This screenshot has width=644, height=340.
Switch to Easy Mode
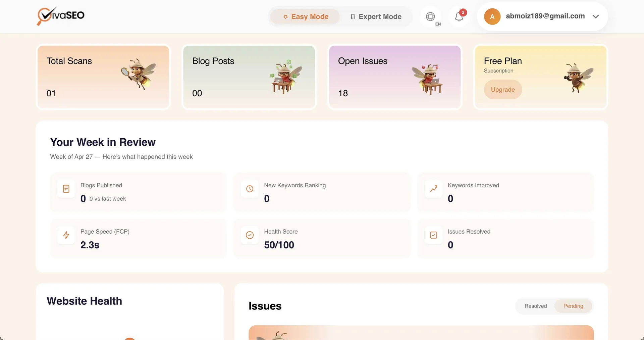[305, 16]
